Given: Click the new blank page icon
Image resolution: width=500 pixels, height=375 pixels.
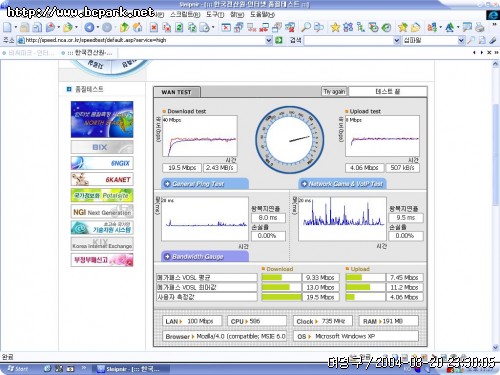Looking at the screenshot, I should [7, 28].
